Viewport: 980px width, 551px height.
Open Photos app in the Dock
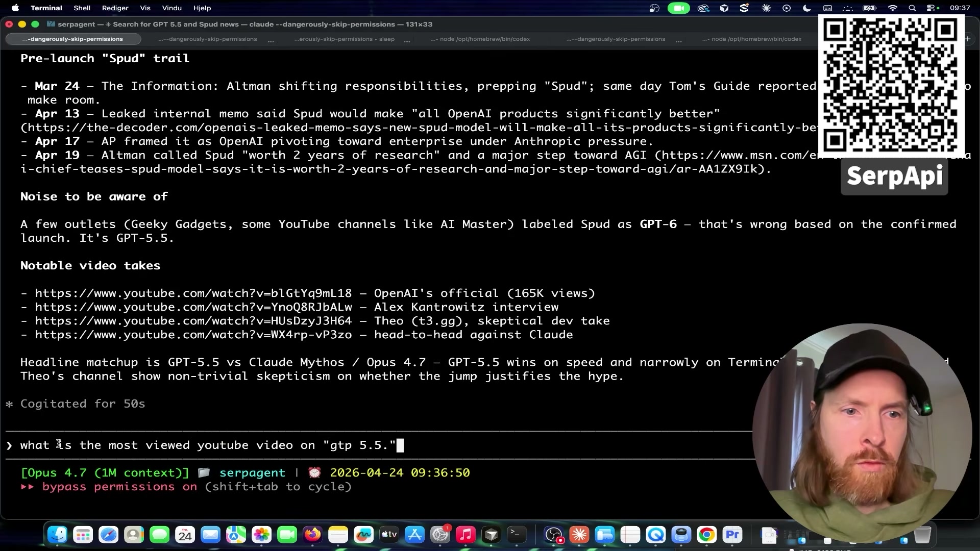click(261, 535)
